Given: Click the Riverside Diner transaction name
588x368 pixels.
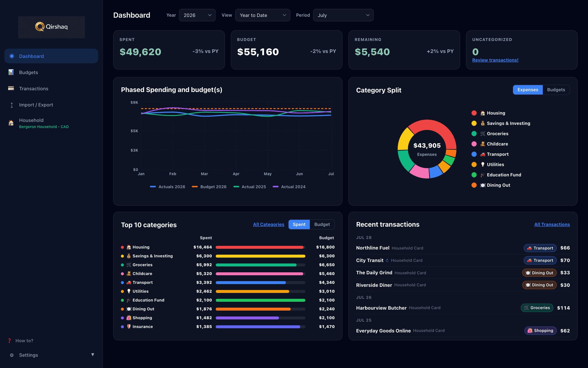Looking at the screenshot, I should [x=374, y=285].
